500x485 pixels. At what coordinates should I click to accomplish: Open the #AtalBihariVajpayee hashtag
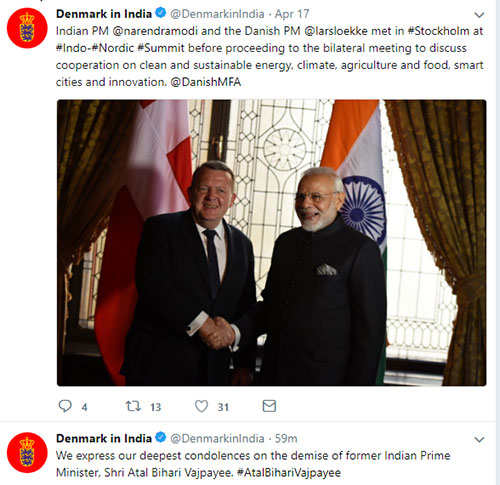click(x=289, y=473)
